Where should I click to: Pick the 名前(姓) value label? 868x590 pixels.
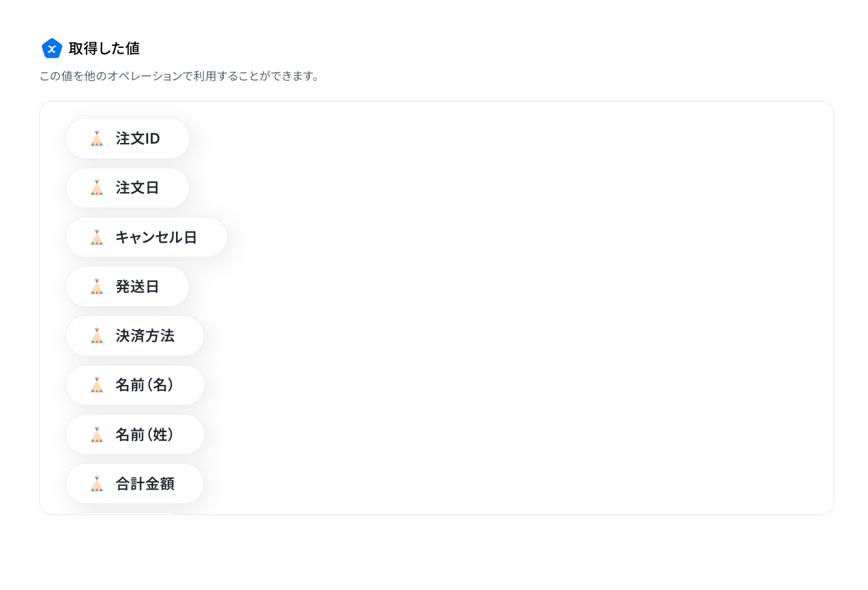click(145, 435)
